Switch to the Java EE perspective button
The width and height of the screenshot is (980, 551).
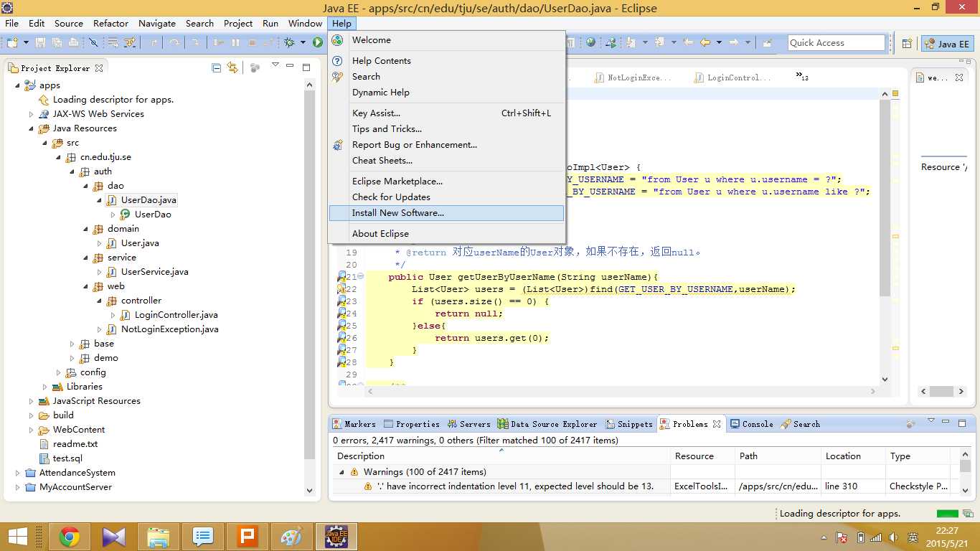(x=947, y=44)
